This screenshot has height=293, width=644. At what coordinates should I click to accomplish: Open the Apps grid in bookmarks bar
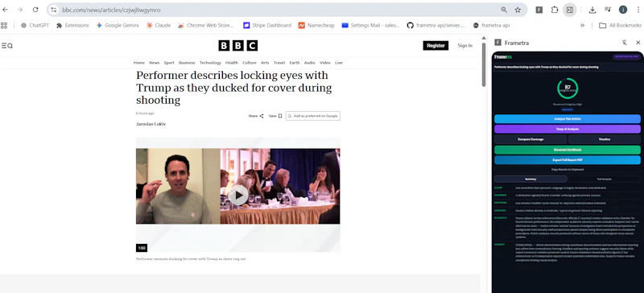point(4,26)
